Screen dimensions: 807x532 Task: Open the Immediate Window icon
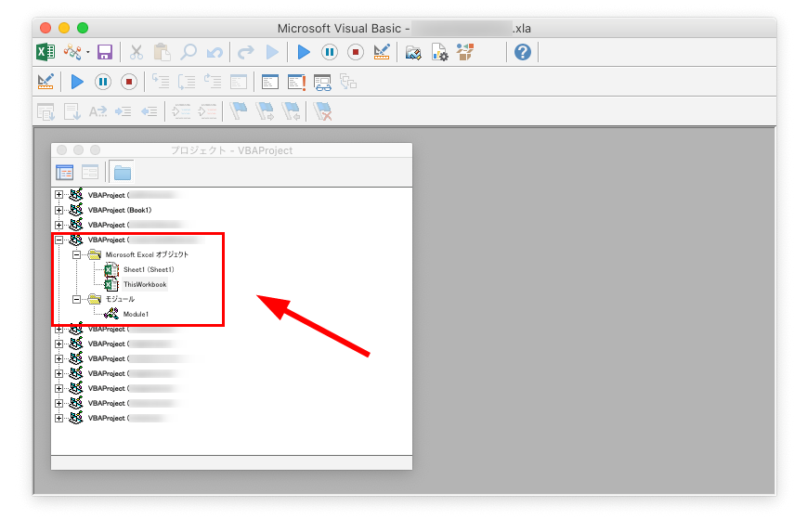tap(270, 82)
